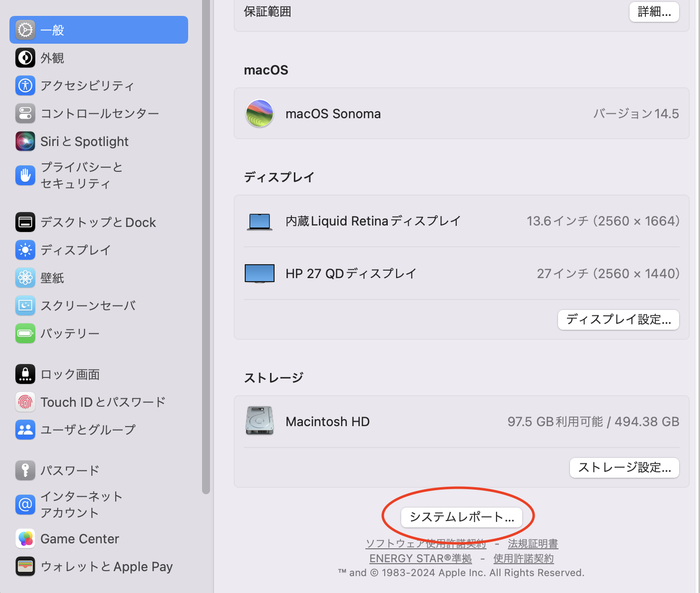
Task: Open the ENERGY STAR®準拠 link
Action: pos(420,558)
